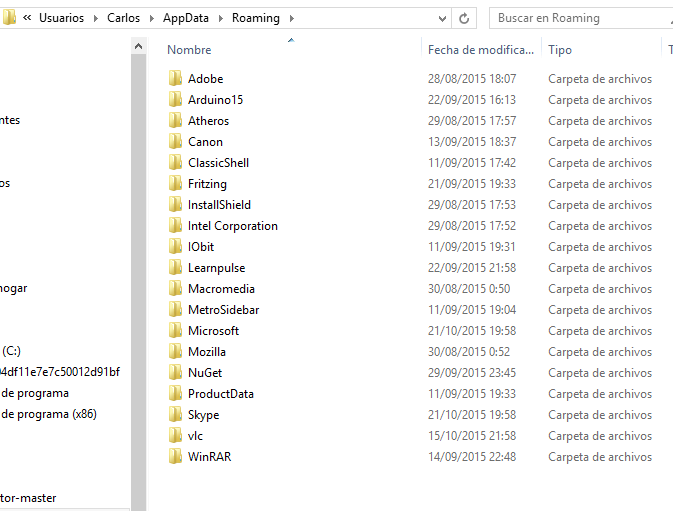Viewport: 673px width, 511px height.
Task: Refresh the Roaming folder view
Action: pyautogui.click(x=464, y=18)
